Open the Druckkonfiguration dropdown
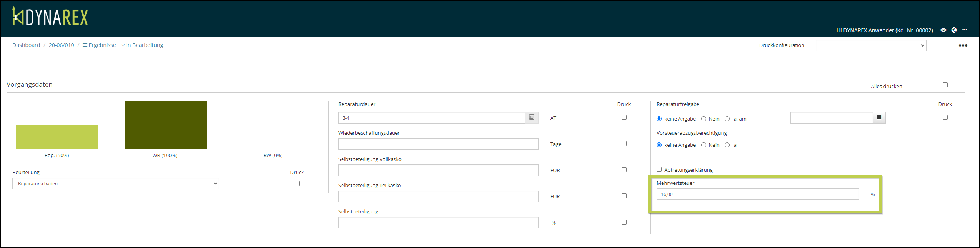The image size is (980, 248). coord(871,45)
